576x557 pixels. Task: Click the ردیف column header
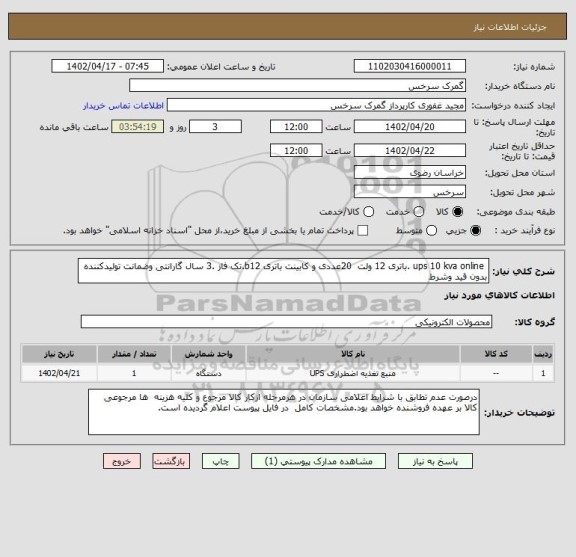543,354
